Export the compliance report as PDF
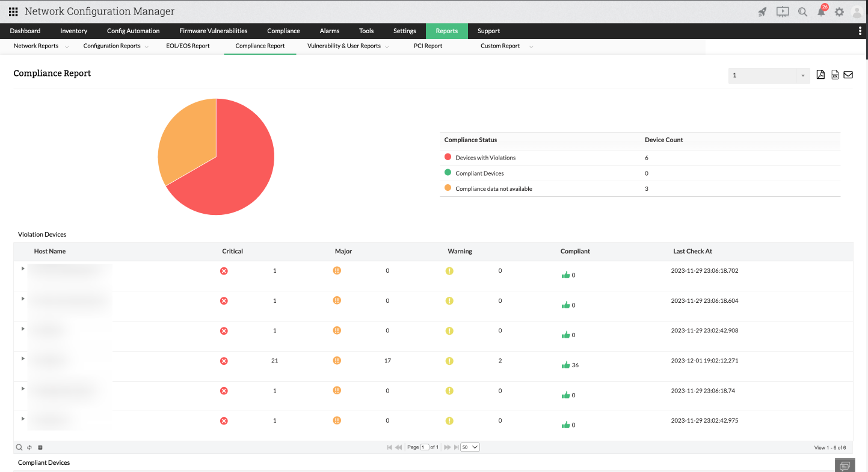The height and width of the screenshot is (472, 868). point(820,75)
